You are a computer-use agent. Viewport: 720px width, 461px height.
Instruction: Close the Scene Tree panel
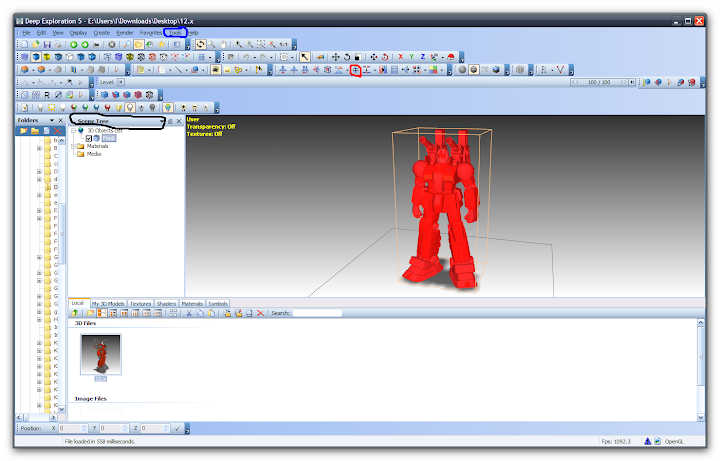click(179, 121)
